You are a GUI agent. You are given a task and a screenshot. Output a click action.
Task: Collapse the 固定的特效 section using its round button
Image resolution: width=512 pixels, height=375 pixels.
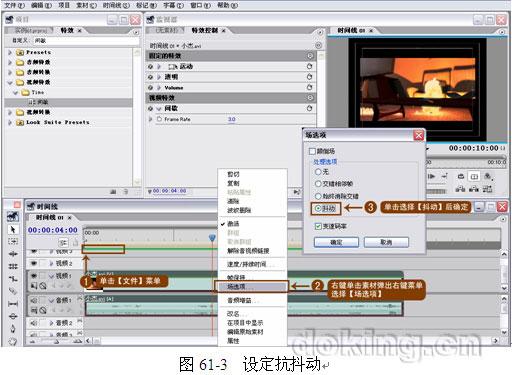click(310, 56)
